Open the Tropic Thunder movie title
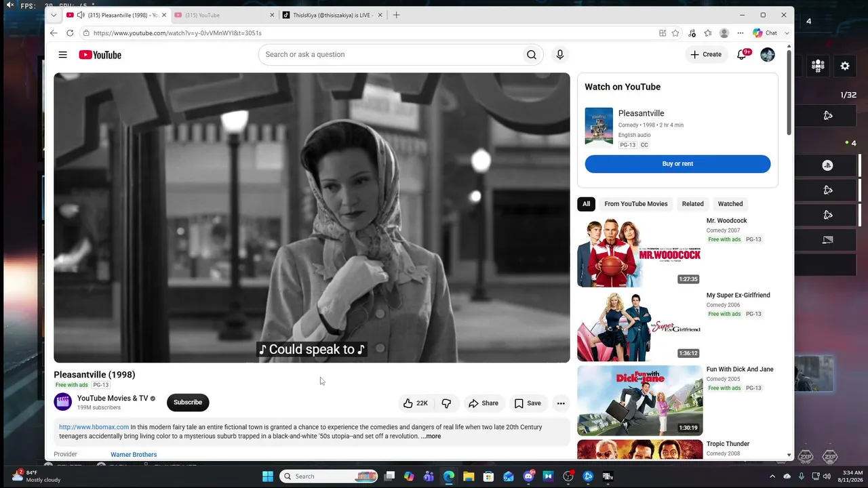Viewport: 868px width, 488px height. pyautogui.click(x=728, y=444)
